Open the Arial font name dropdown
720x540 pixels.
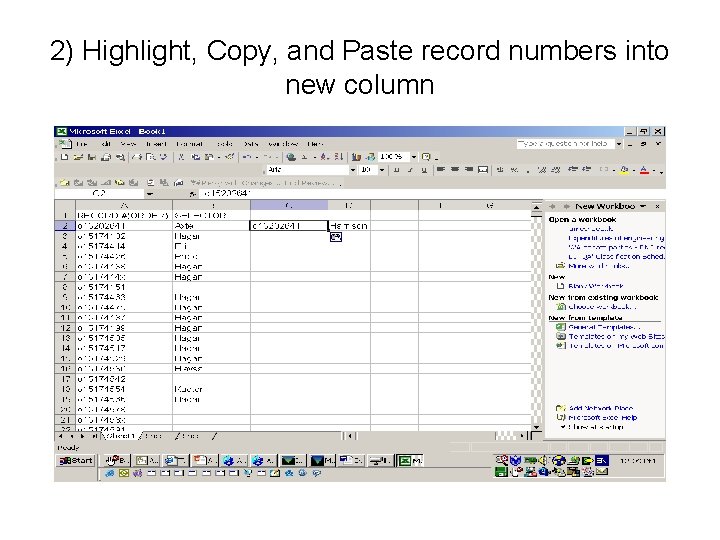pos(353,169)
